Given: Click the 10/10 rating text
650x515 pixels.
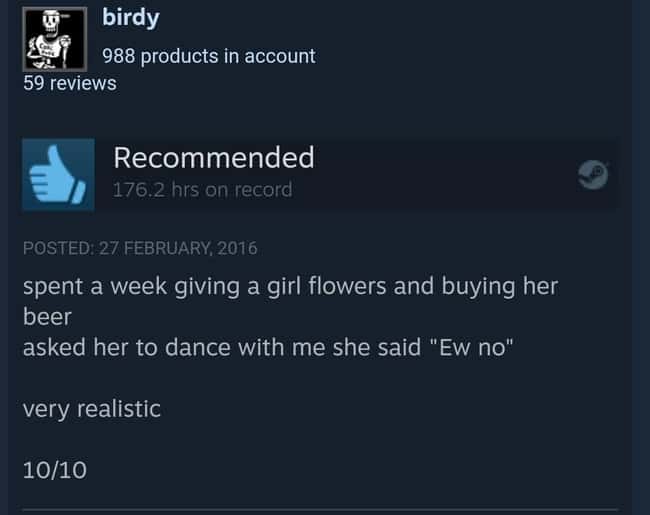Looking at the screenshot, I should pos(55,470).
